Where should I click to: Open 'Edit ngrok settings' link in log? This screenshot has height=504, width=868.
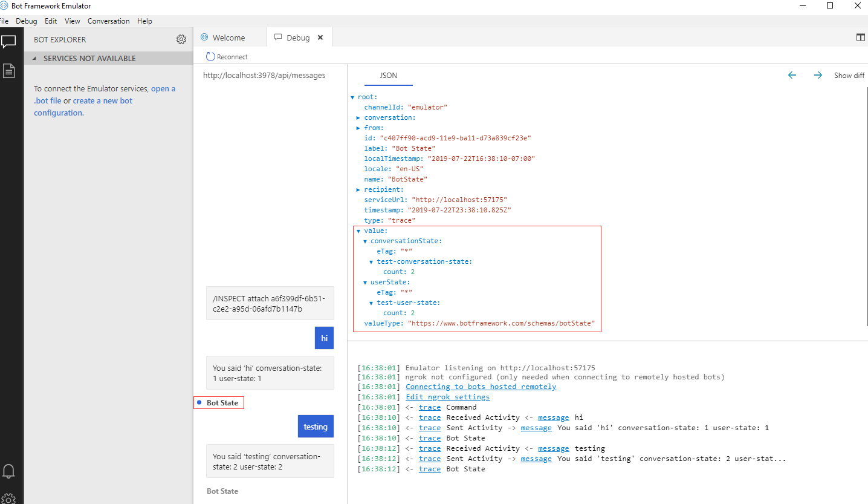point(447,397)
